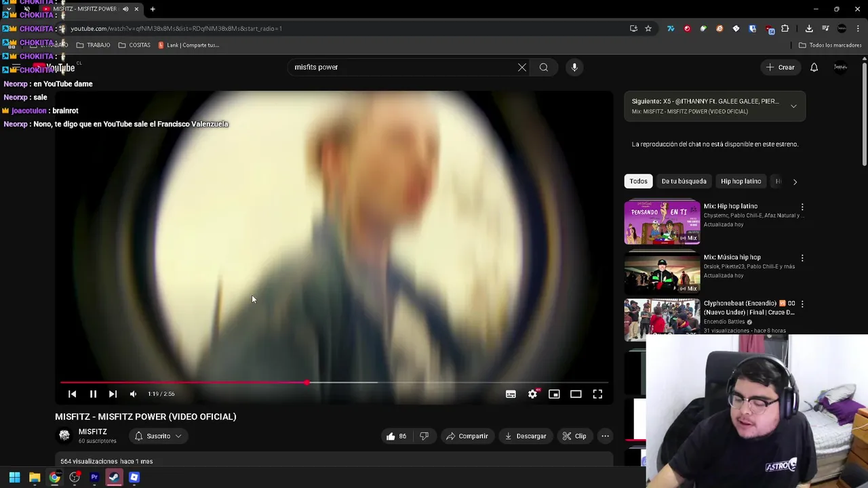The image size is (868, 488).
Task: Expand description at '564 visualizaciones hace 1 mes'
Action: click(x=106, y=462)
